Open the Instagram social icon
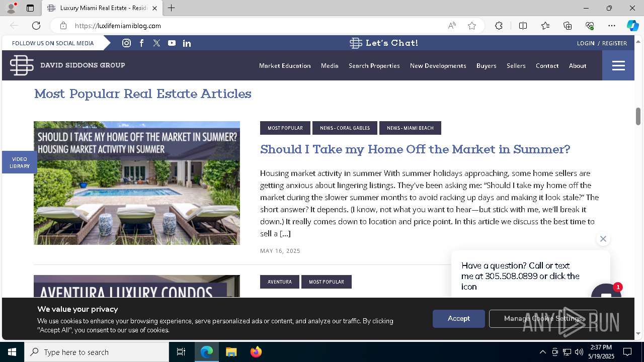Viewport: 644px width, 362px height. 127,43
